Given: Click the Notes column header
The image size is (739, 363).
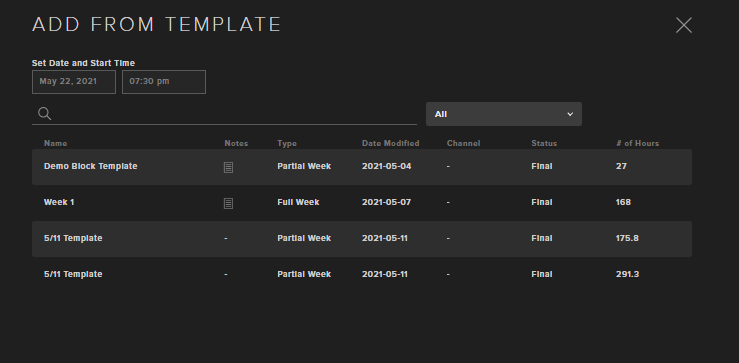Looking at the screenshot, I should coord(236,143).
